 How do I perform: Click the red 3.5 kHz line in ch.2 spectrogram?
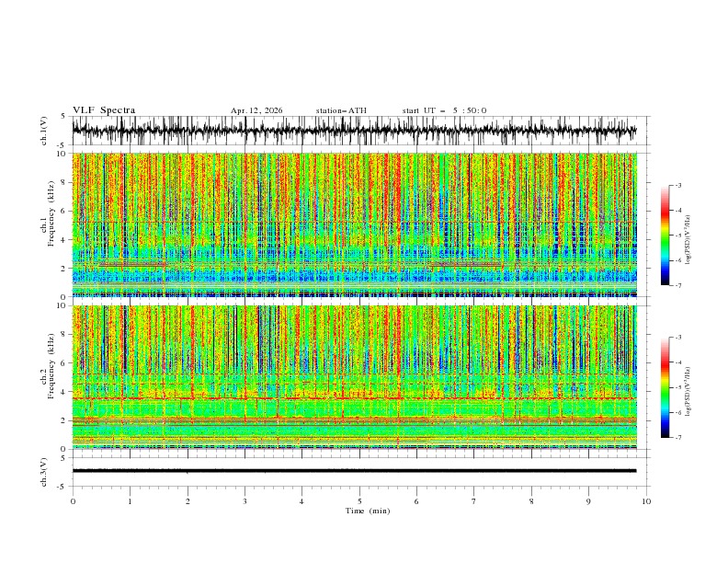(x=354, y=398)
